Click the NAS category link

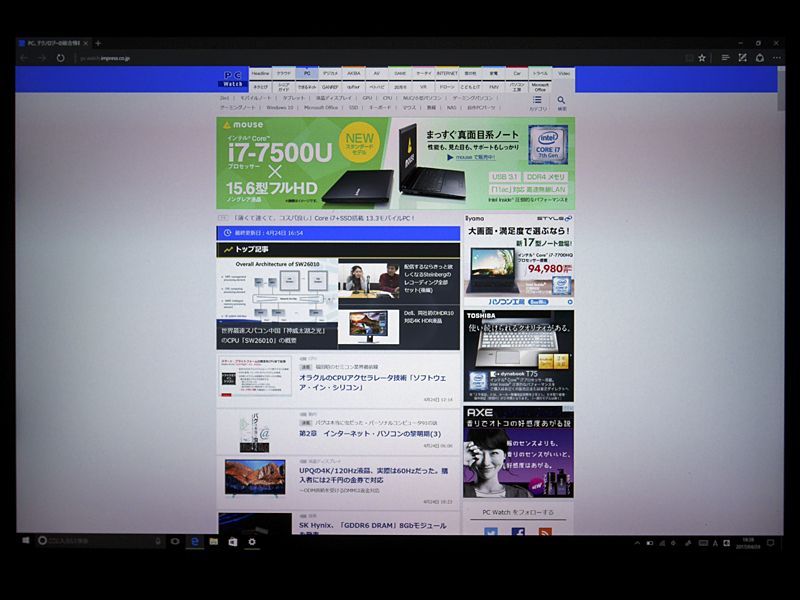451,108
